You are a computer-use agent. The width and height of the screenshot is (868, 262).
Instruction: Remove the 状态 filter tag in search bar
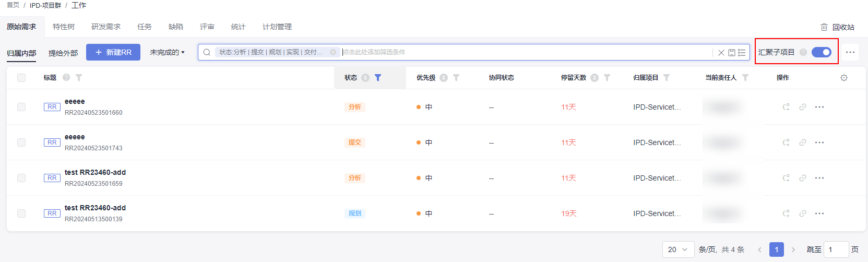(333, 52)
